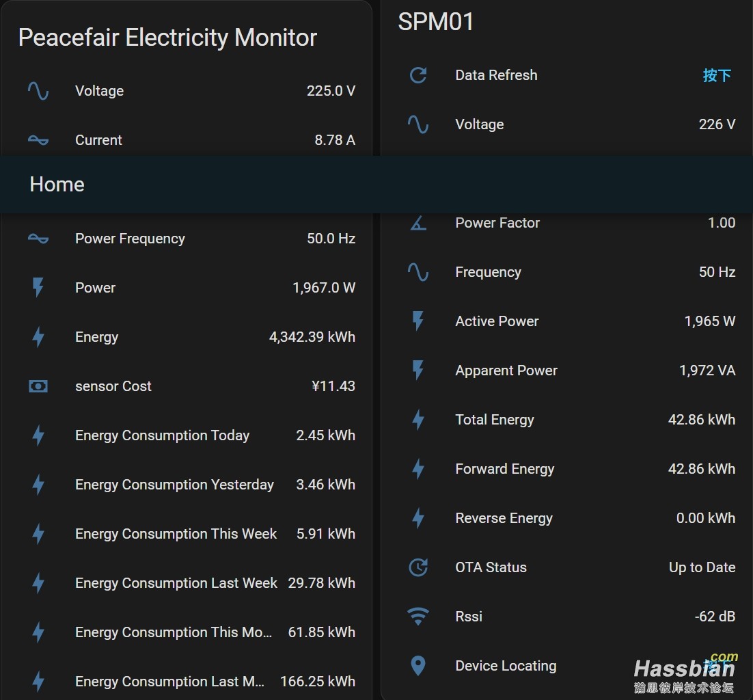Click the Peacefair Electricity Monitor card title
753x700 pixels.
(x=167, y=38)
